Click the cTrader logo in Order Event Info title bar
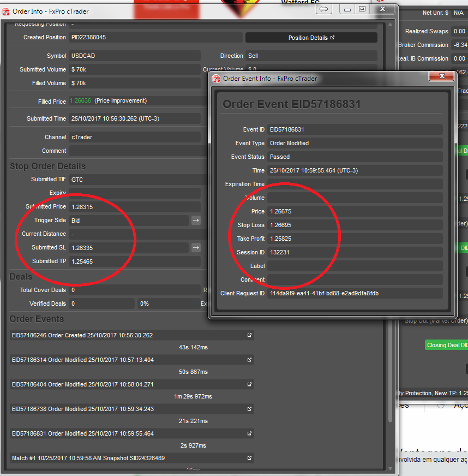468x476 pixels. (216, 79)
